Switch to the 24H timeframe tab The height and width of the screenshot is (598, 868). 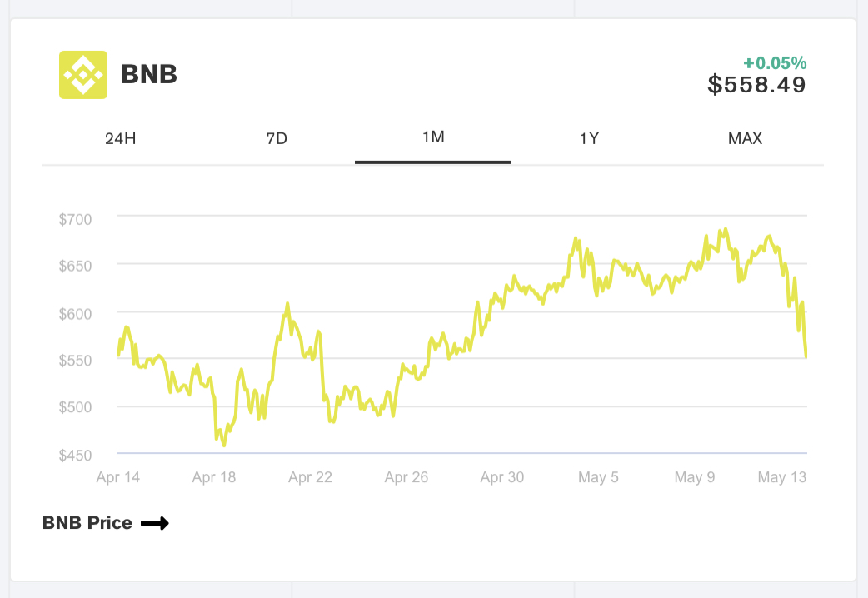tap(120, 139)
